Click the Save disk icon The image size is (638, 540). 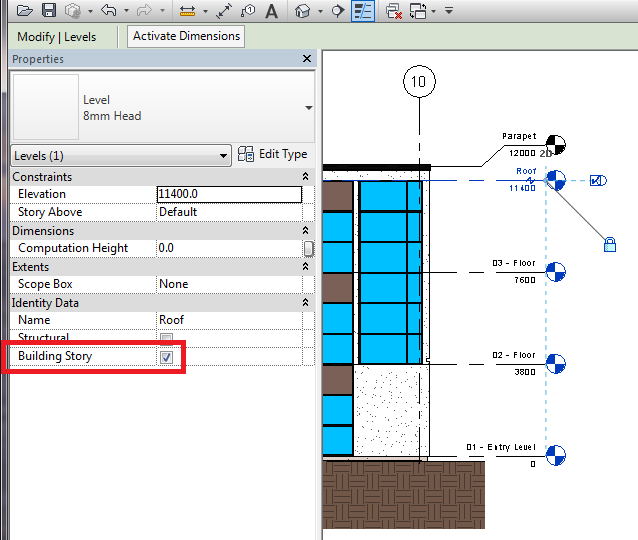[x=49, y=10]
